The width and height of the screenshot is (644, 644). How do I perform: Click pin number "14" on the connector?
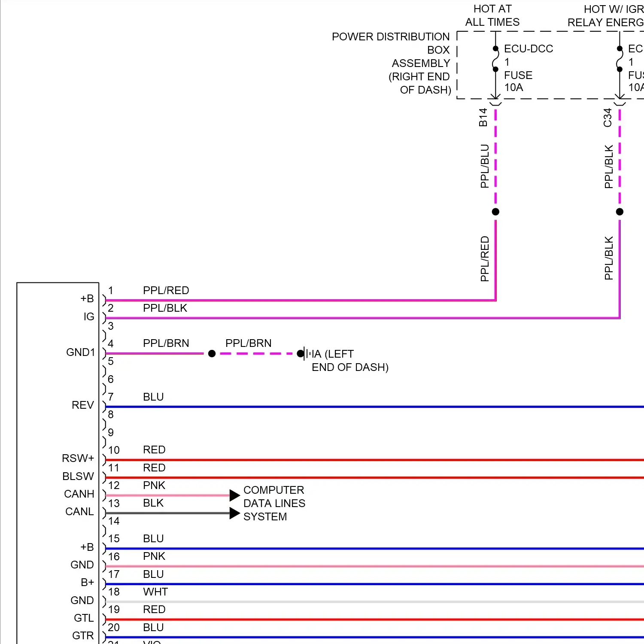tap(114, 521)
